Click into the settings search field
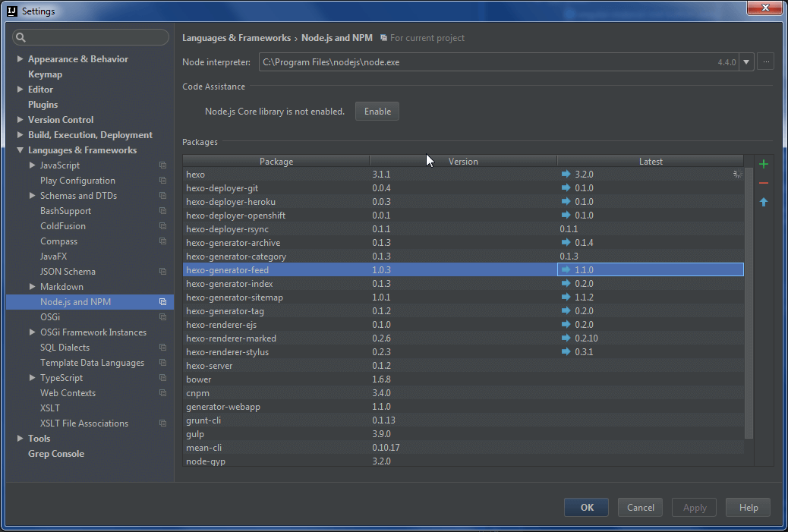The width and height of the screenshot is (788, 532). pyautogui.click(x=90, y=37)
